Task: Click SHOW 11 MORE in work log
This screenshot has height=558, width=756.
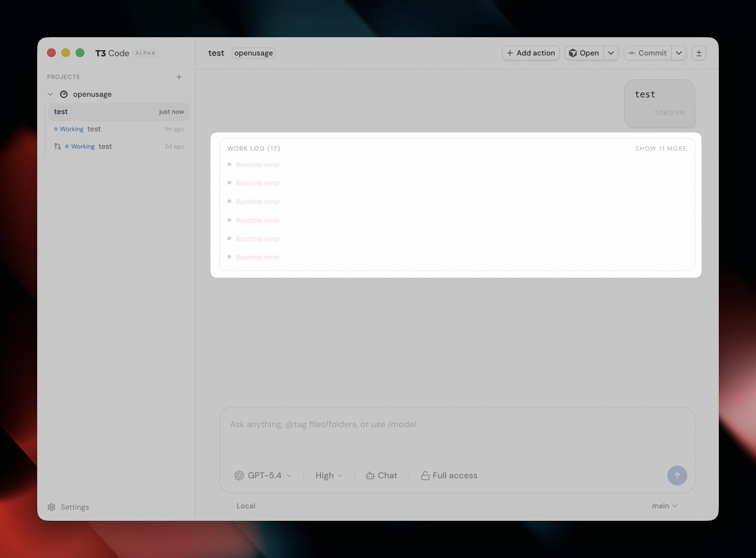Action: [661, 149]
